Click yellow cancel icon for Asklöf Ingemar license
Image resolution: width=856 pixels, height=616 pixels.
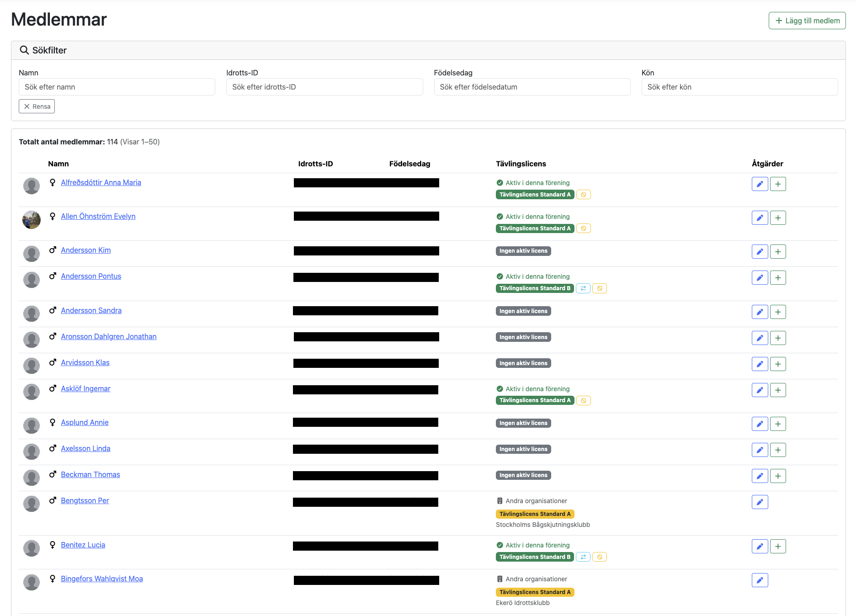tap(583, 401)
